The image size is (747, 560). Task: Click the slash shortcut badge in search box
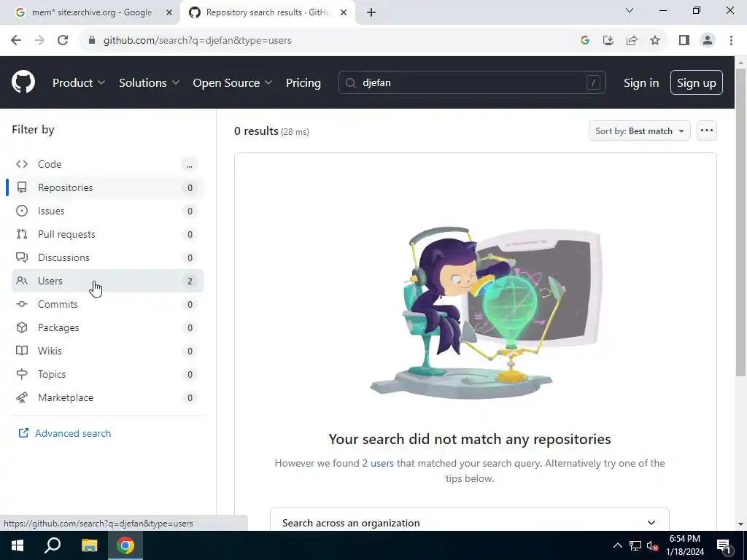593,82
